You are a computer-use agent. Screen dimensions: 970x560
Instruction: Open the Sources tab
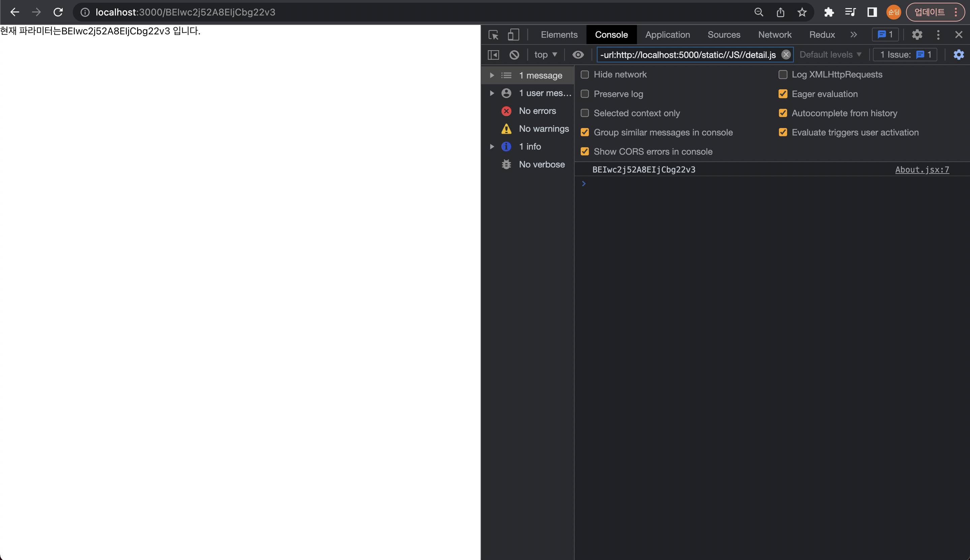(x=724, y=35)
